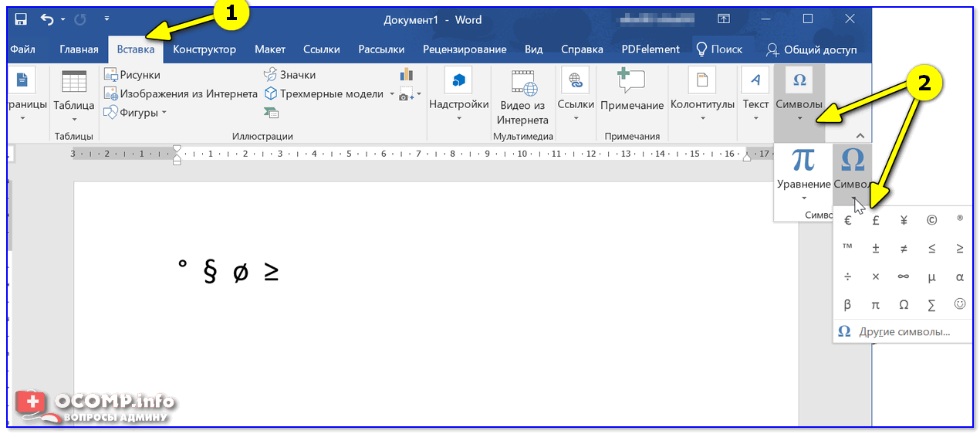Expand the Уравнение equation dropdown
The width and height of the screenshot is (980, 434).
(x=803, y=198)
